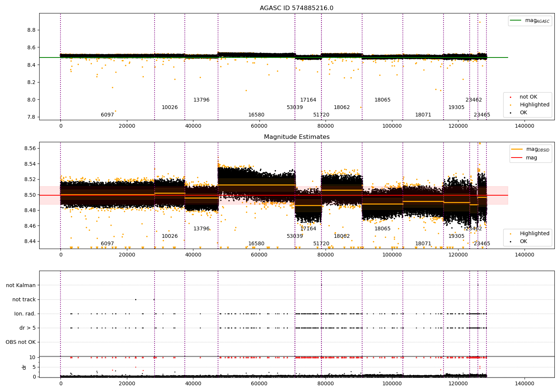Click observation label 18065 in top plot
The image size is (560, 392).
382,100
